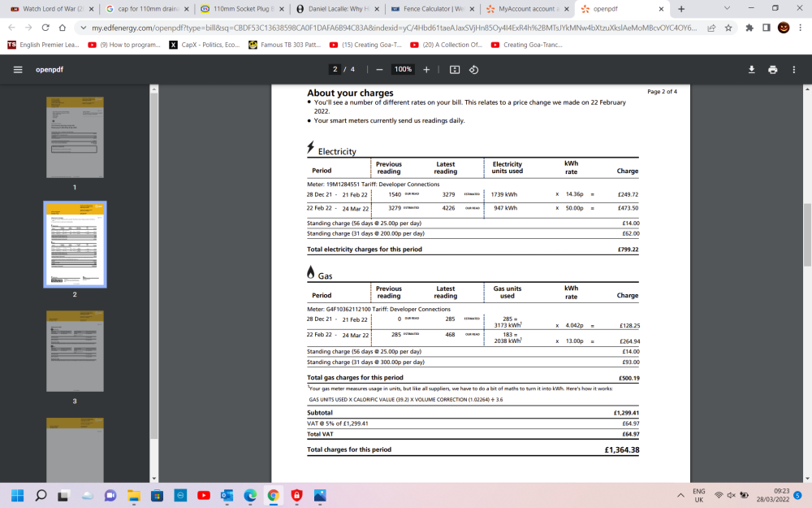Open the tab search dropdown arrow

coord(727,8)
